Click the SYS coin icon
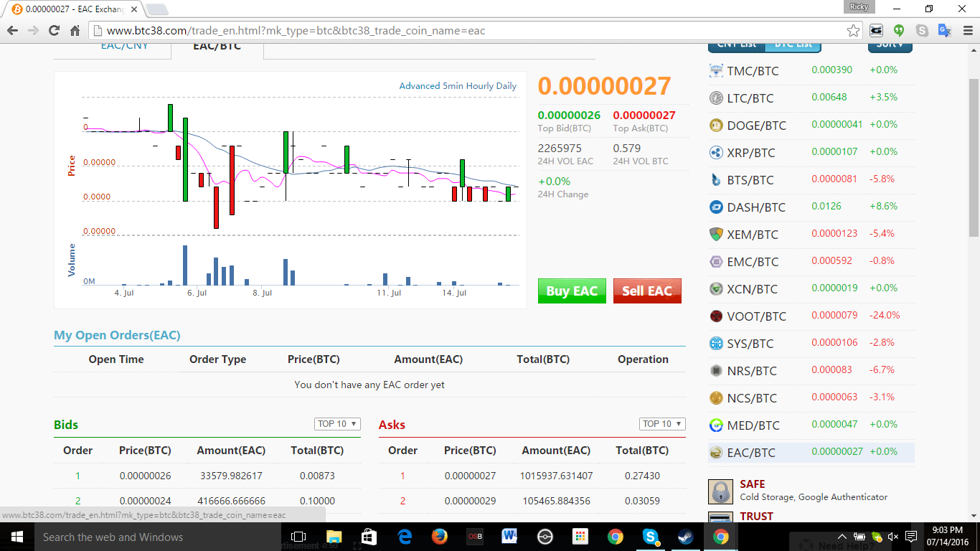 tap(715, 343)
